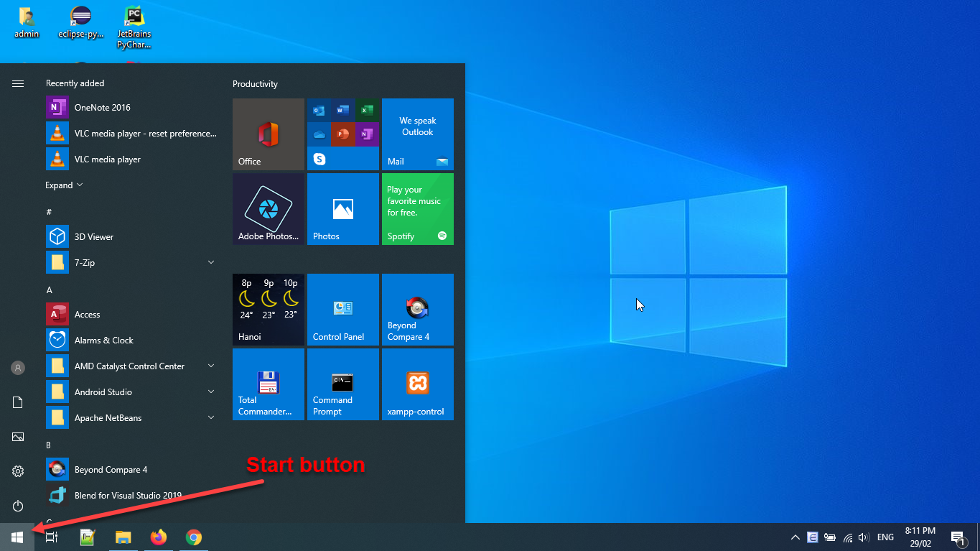Open the Settings gear in Start menu
The height and width of the screenshot is (551, 980).
(18, 471)
